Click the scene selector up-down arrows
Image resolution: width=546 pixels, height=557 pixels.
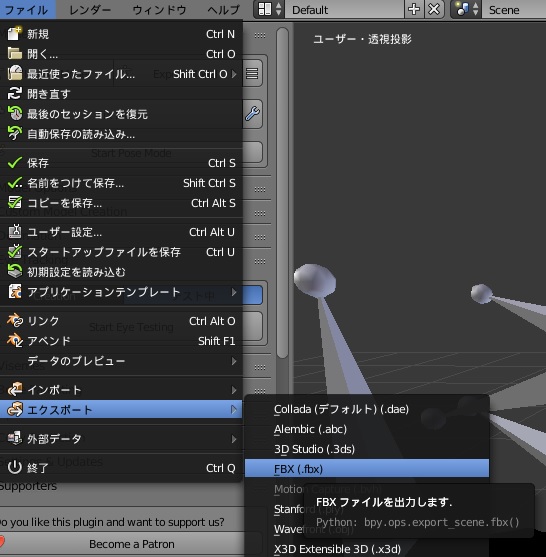[x=476, y=10]
